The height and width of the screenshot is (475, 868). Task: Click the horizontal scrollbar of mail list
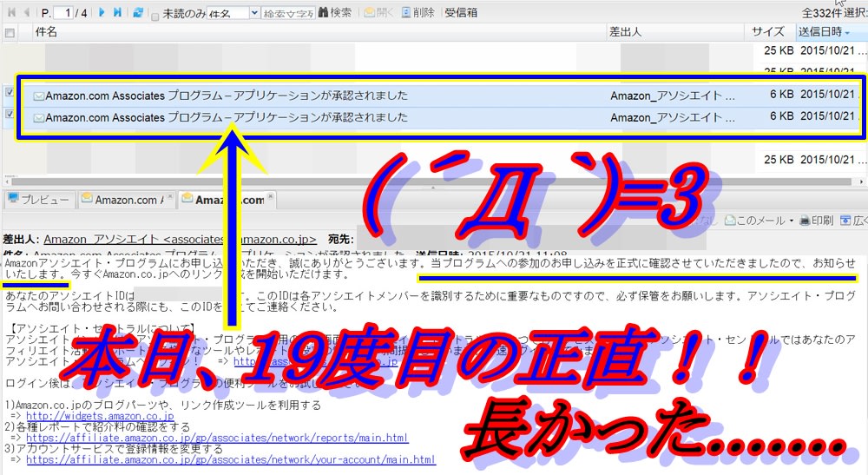tap(431, 181)
